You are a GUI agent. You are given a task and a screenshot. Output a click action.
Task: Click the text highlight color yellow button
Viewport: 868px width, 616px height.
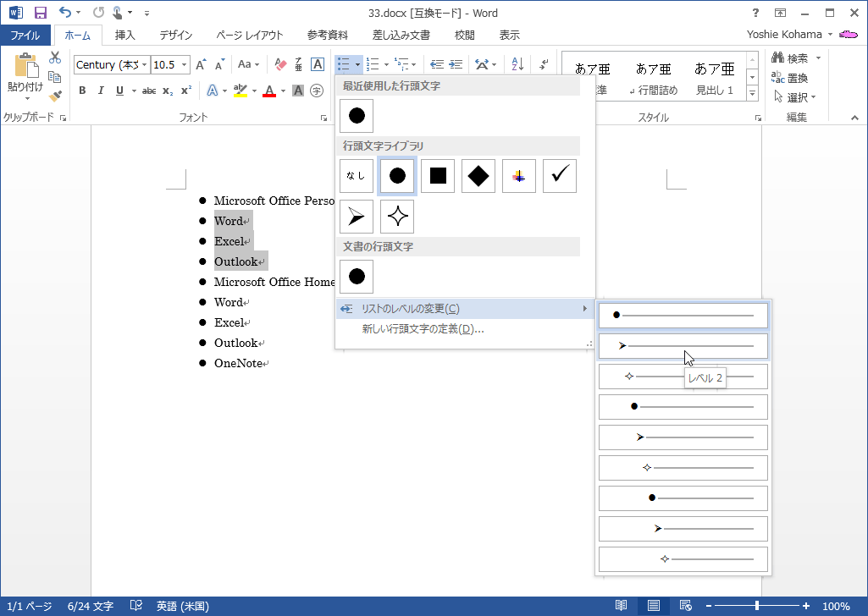point(240,91)
